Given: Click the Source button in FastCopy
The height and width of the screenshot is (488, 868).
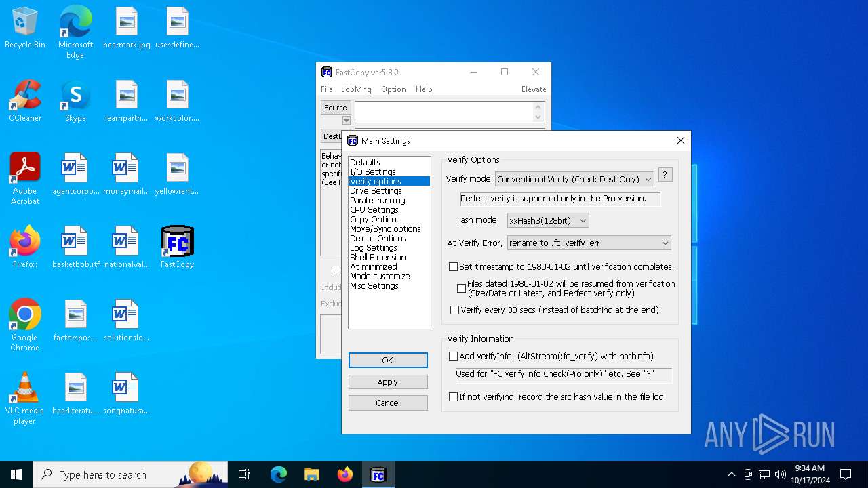Looking at the screenshot, I should click(x=336, y=108).
